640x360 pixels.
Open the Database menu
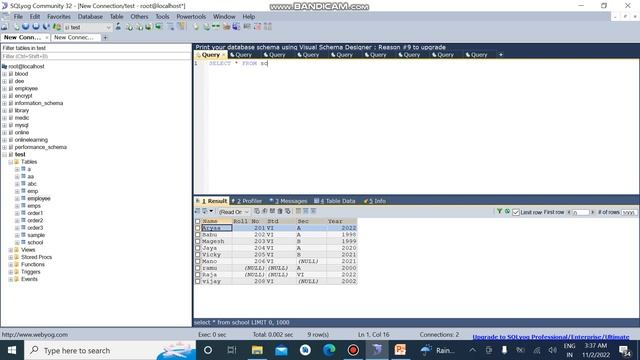tap(90, 17)
